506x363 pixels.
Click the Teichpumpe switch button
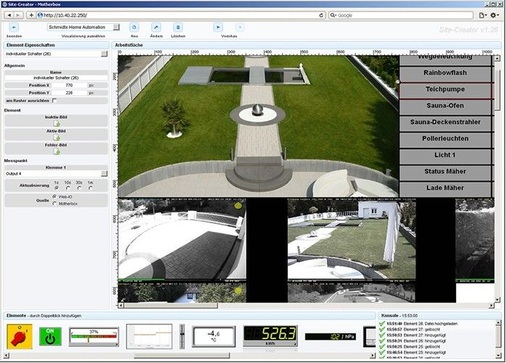(x=445, y=90)
